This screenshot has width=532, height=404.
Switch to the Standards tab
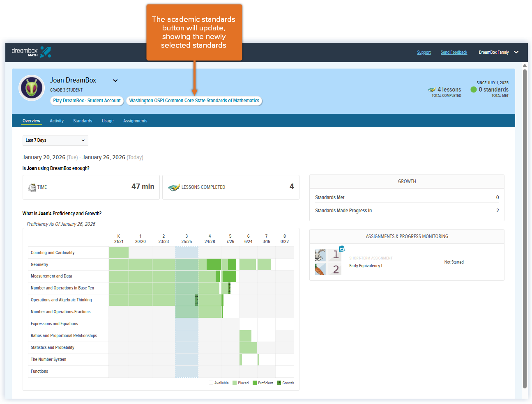pyautogui.click(x=83, y=121)
